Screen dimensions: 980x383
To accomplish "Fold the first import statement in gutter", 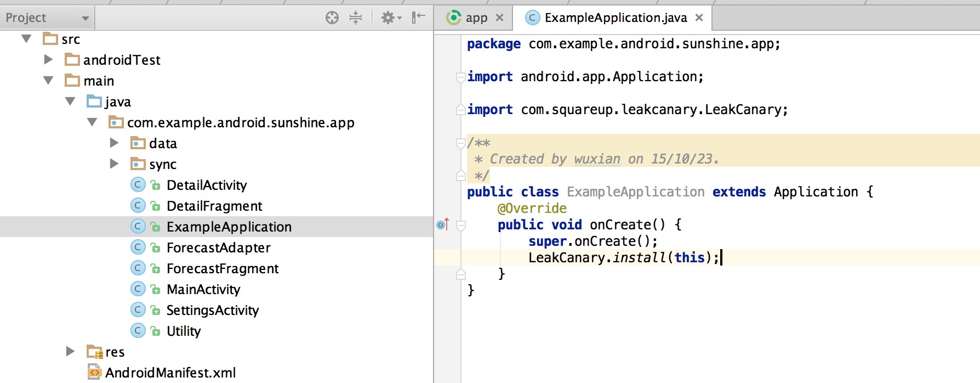I will click(x=461, y=77).
